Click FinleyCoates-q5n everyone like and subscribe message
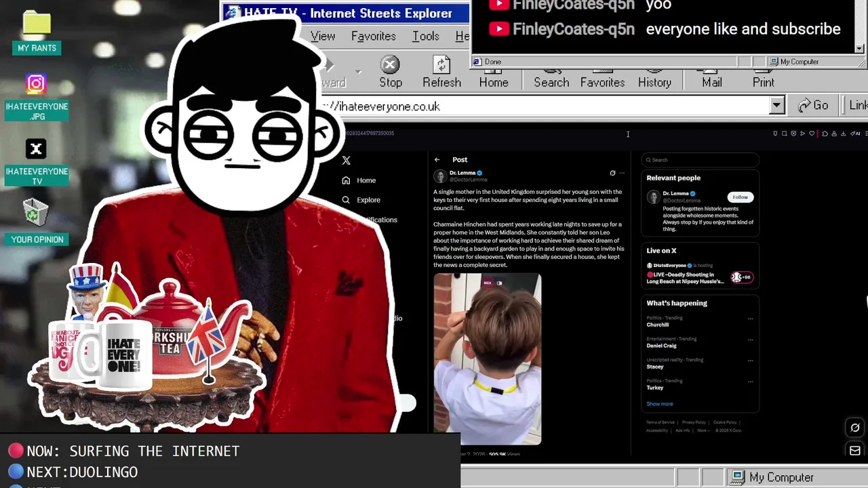 pyautogui.click(x=665, y=29)
